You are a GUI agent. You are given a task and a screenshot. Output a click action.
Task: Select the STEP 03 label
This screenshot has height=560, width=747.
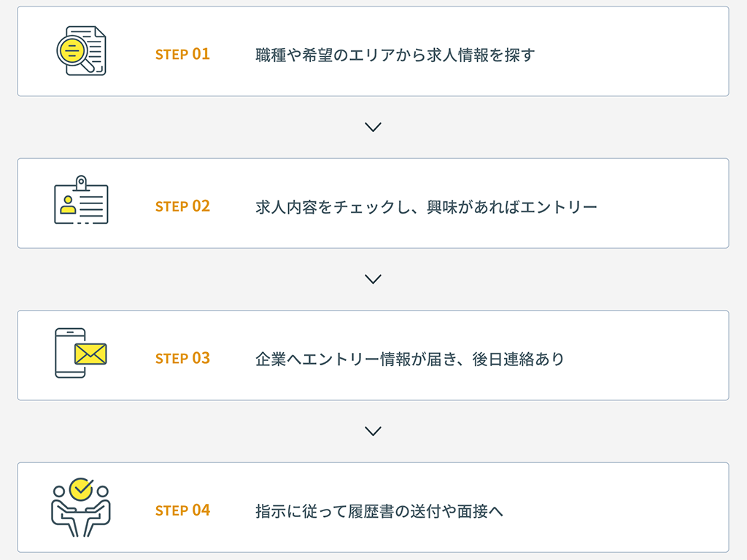(x=182, y=358)
